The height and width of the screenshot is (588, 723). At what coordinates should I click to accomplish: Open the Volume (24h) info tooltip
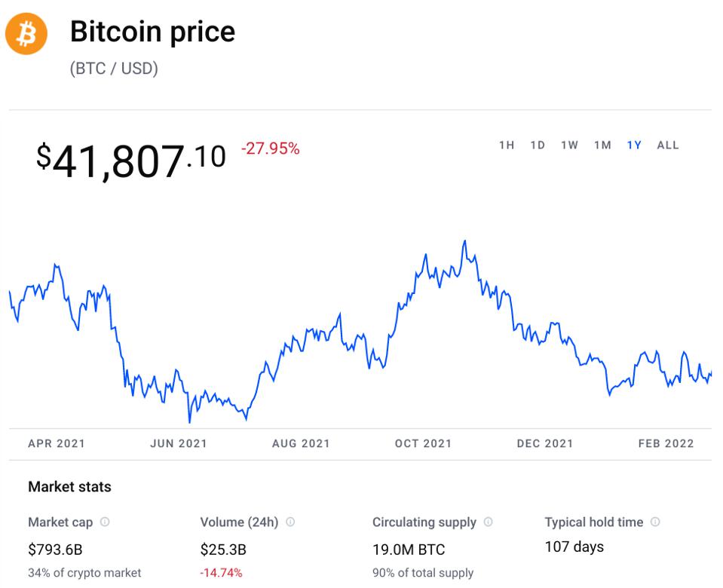point(290,522)
